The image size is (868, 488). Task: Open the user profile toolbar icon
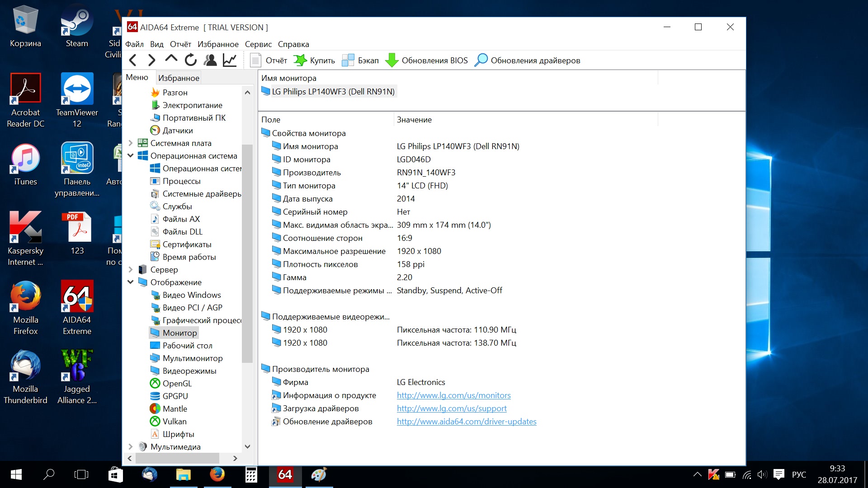(210, 60)
